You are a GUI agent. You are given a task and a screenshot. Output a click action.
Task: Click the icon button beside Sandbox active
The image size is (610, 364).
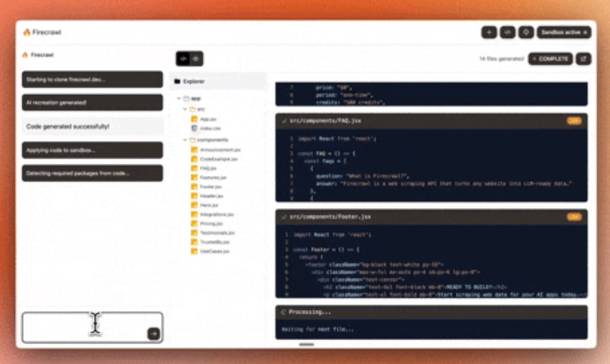click(x=526, y=32)
